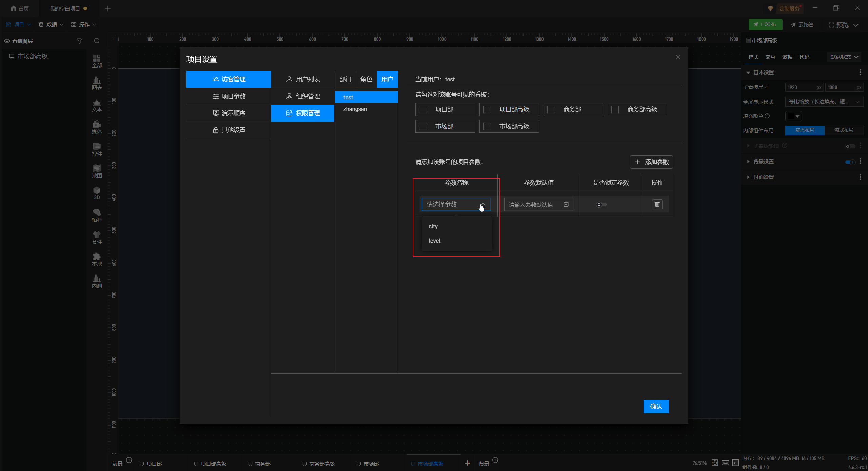Switch to the 角色 tab
Viewport: 868px width, 471px height.
pos(366,79)
